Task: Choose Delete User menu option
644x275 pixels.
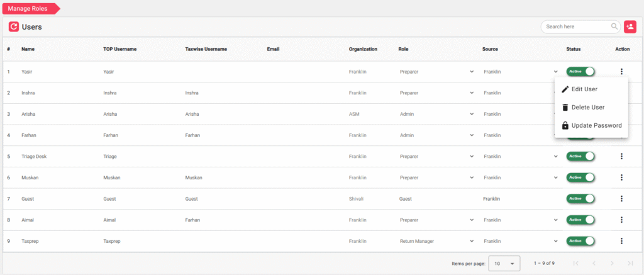Action: [587, 108]
